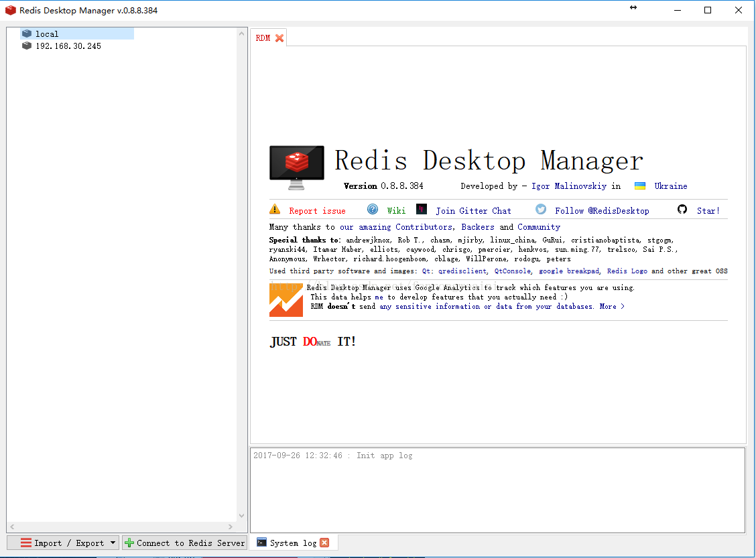Select the local connection entry
This screenshot has height=558, width=756.
(x=77, y=33)
